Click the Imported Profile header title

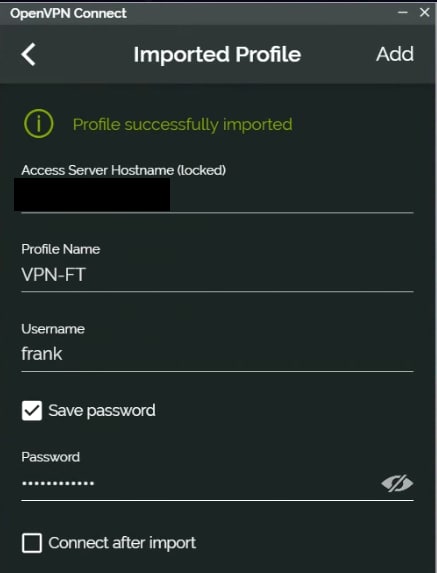[217, 54]
